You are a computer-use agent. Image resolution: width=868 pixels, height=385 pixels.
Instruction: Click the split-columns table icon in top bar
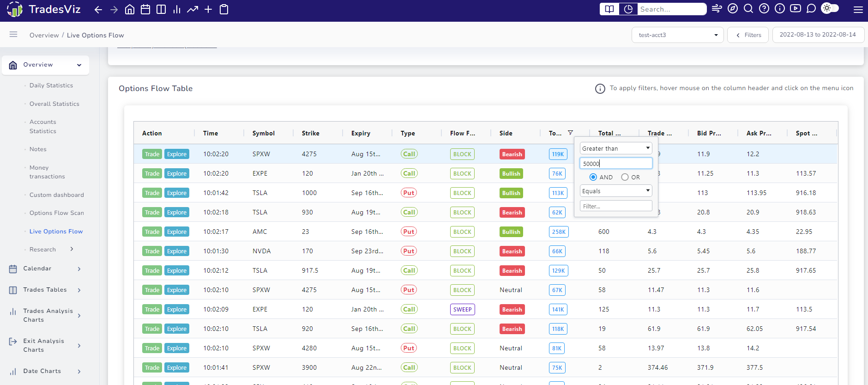161,9
